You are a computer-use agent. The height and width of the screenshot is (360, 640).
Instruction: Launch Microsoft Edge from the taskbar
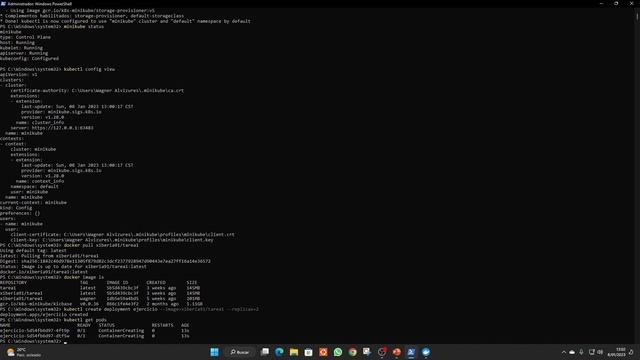coord(279,352)
